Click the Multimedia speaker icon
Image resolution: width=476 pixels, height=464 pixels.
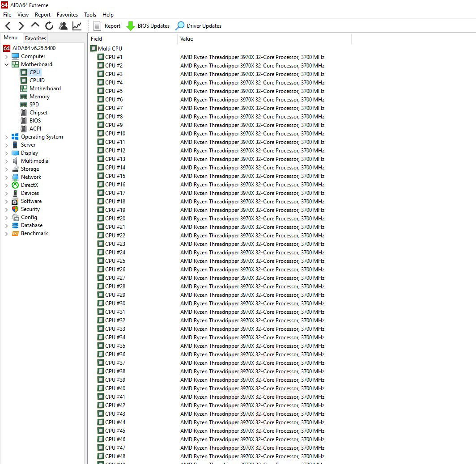15,161
